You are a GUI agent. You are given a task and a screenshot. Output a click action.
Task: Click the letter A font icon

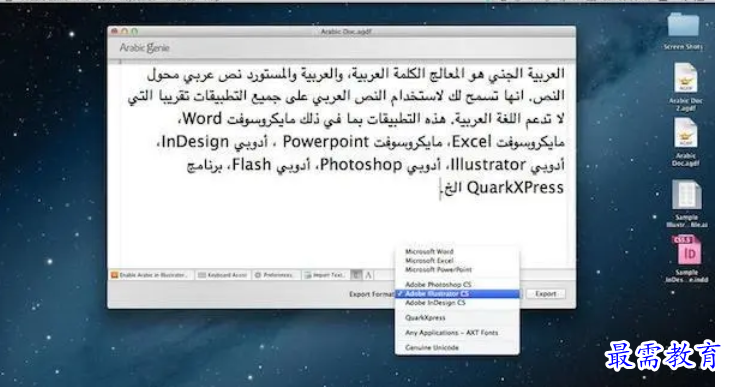click(x=368, y=275)
